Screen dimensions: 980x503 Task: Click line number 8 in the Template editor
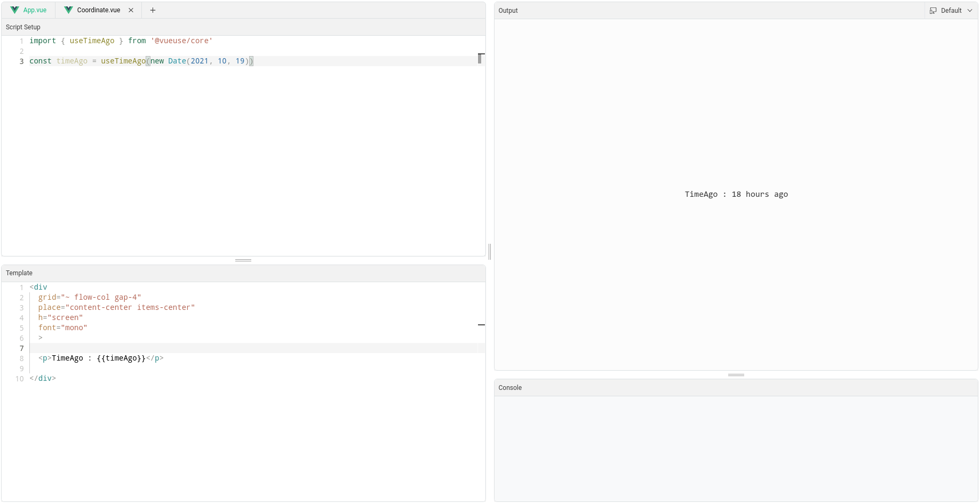[x=21, y=358]
